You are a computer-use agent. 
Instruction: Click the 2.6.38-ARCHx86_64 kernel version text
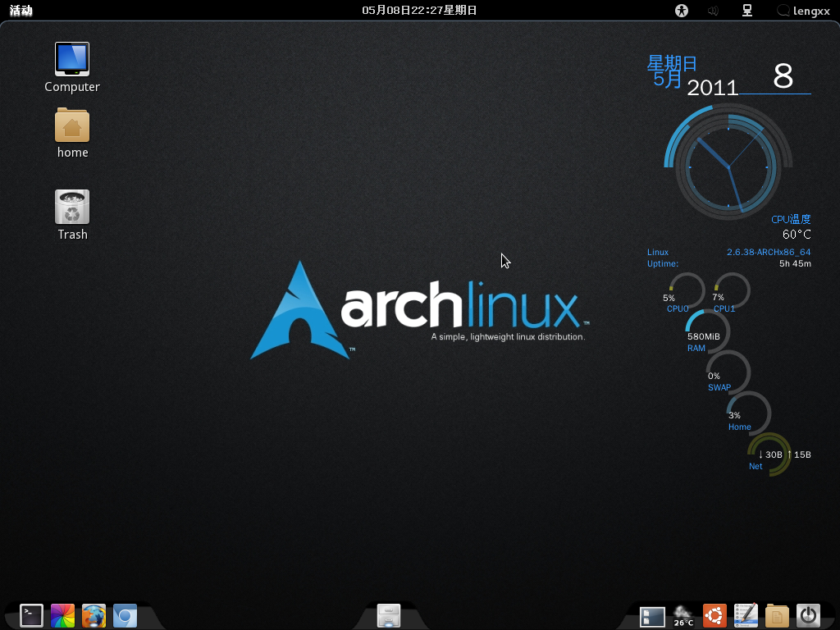(769, 252)
